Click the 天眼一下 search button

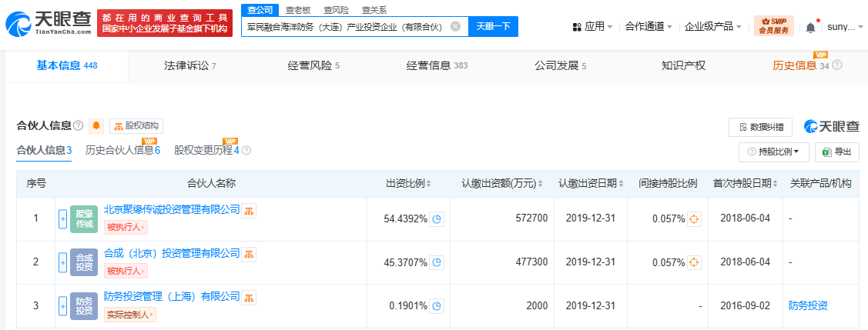pyautogui.click(x=493, y=26)
